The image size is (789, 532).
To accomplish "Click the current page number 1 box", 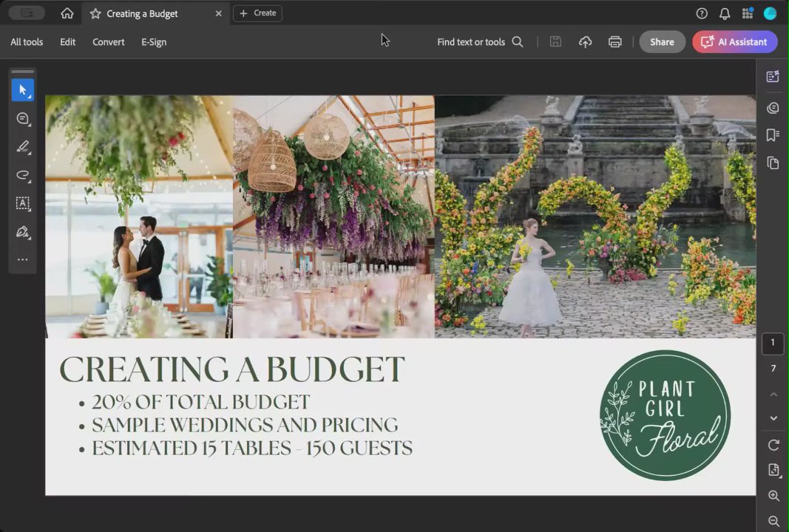I will (x=773, y=344).
